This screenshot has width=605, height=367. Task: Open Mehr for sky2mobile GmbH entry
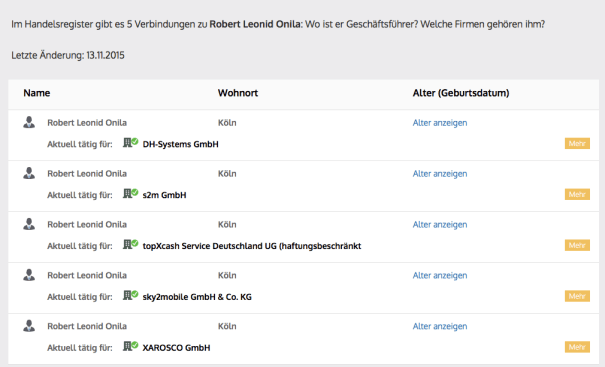[x=577, y=296]
